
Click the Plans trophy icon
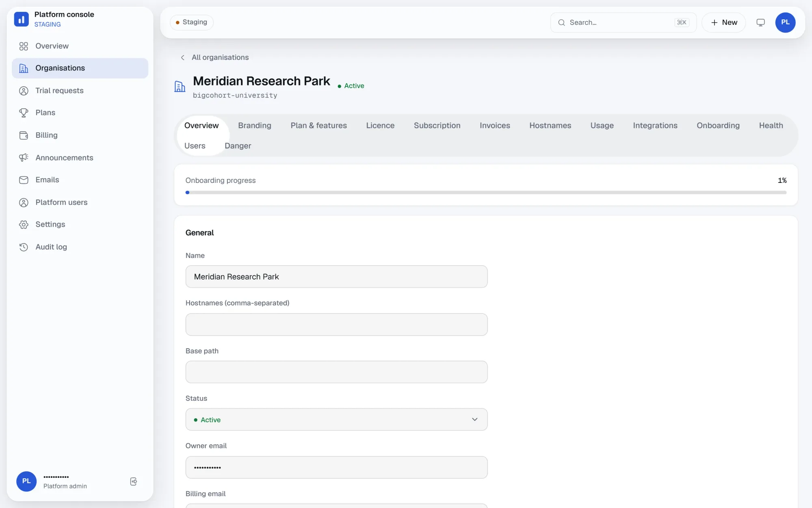click(24, 113)
